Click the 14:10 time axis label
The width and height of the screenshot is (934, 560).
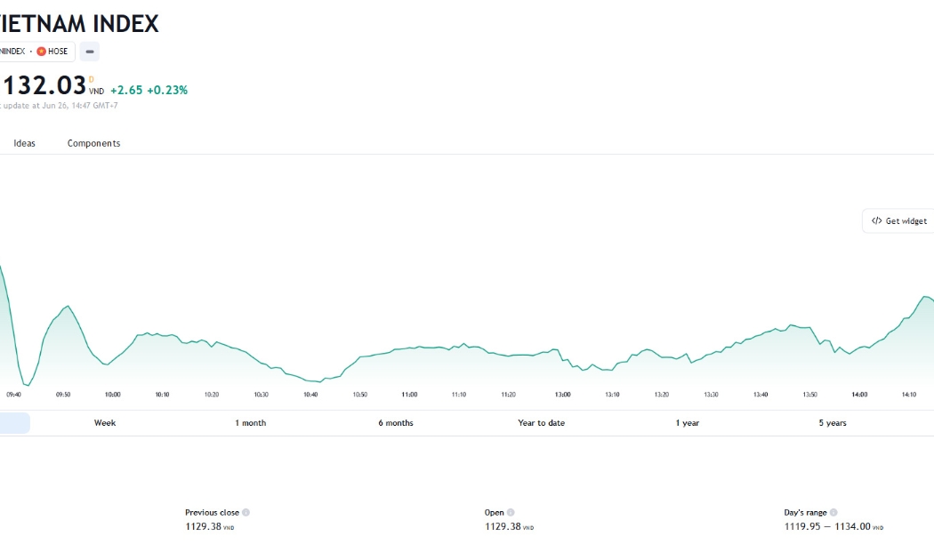click(x=909, y=395)
